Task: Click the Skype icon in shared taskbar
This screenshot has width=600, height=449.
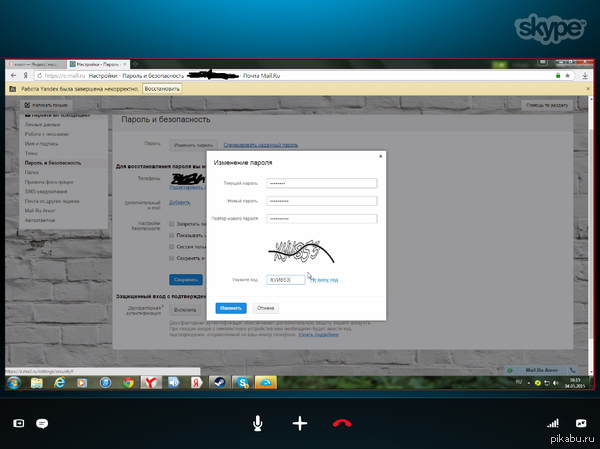Action: [x=240, y=383]
